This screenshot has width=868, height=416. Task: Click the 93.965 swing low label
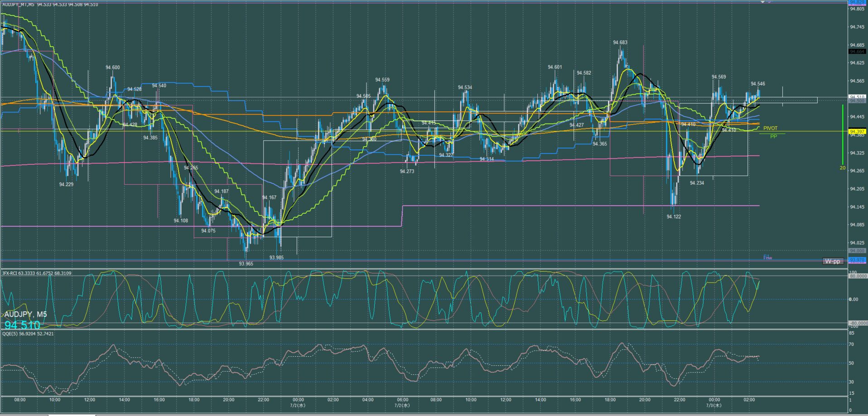[x=246, y=263]
